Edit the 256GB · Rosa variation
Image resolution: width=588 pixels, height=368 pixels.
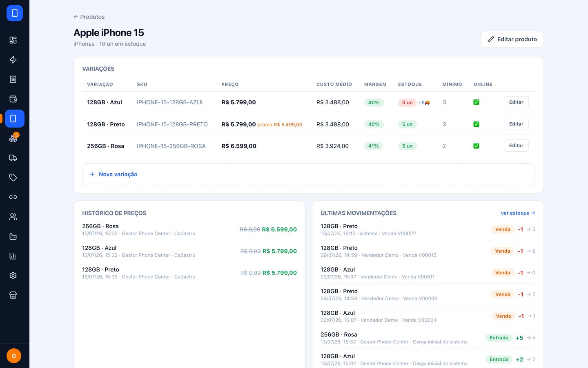516,146
